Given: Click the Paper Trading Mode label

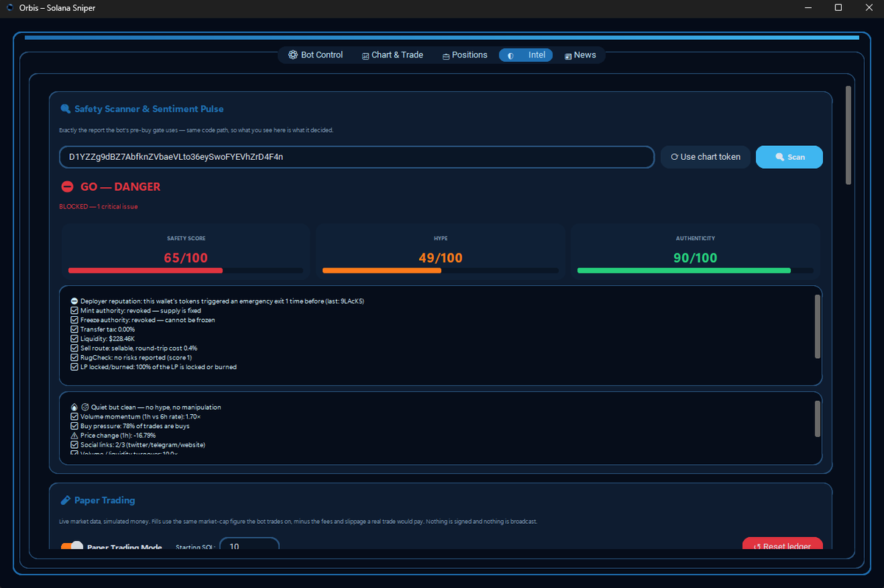Looking at the screenshot, I should [x=124, y=547].
